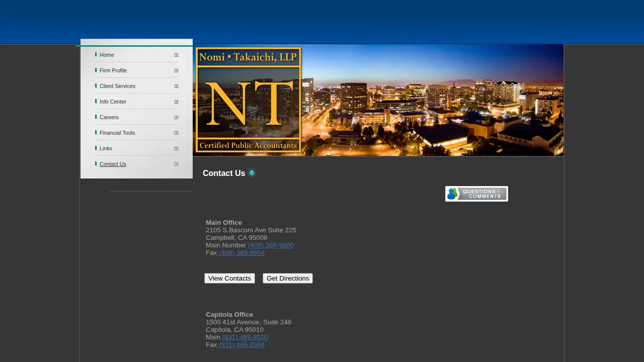Click the Capitola Office heading text
This screenshot has height=362, width=644.
pyautogui.click(x=229, y=315)
